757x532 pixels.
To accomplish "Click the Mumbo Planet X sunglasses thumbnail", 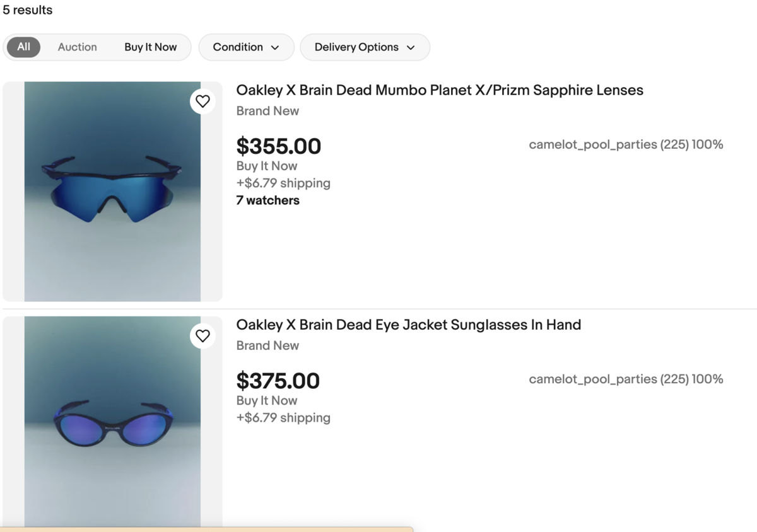I will (112, 191).
